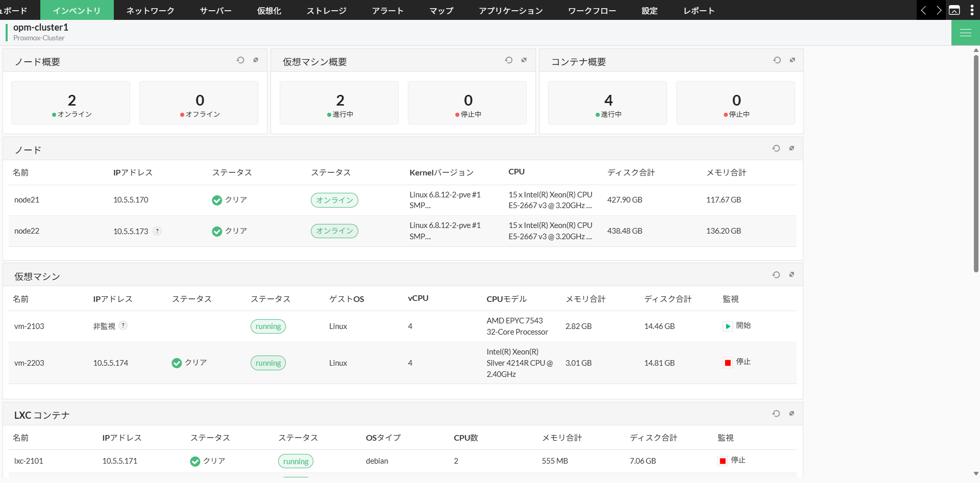Open vm-2103 details
The image size is (980, 483).
click(x=29, y=326)
